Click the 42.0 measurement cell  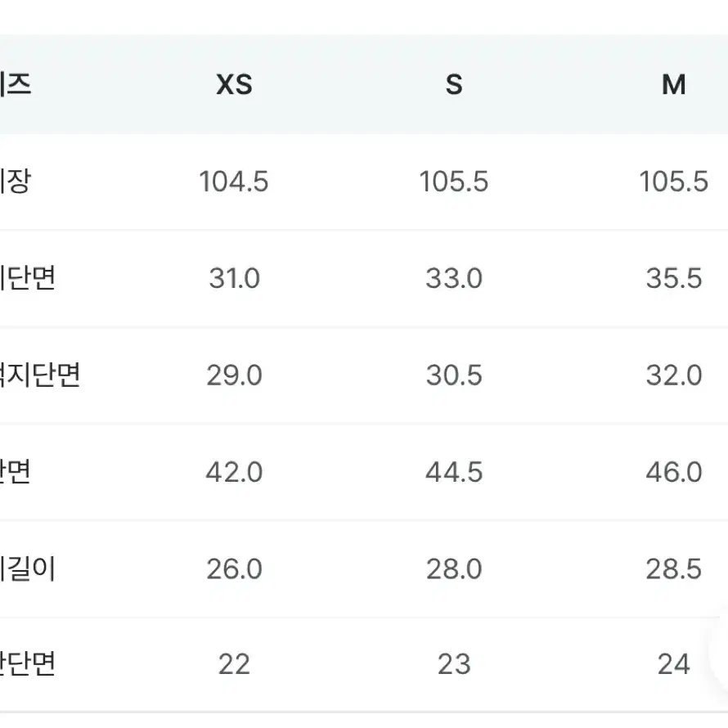pos(234,472)
